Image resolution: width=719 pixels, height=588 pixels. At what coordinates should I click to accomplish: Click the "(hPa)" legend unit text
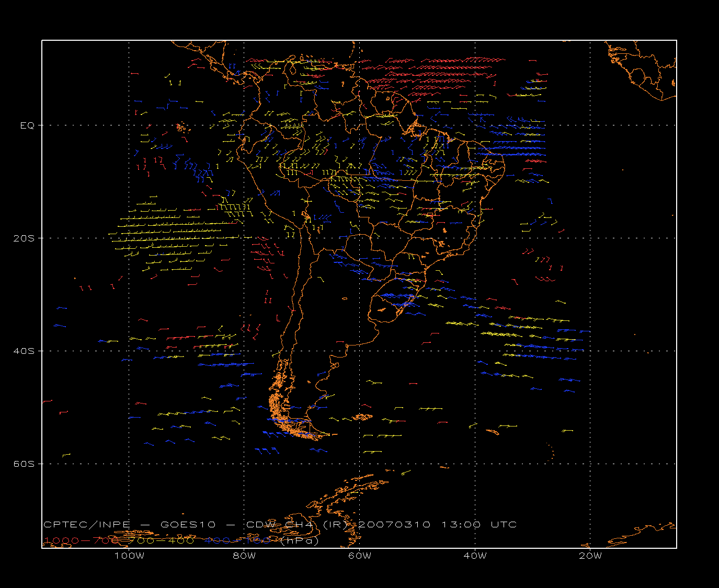point(299,540)
